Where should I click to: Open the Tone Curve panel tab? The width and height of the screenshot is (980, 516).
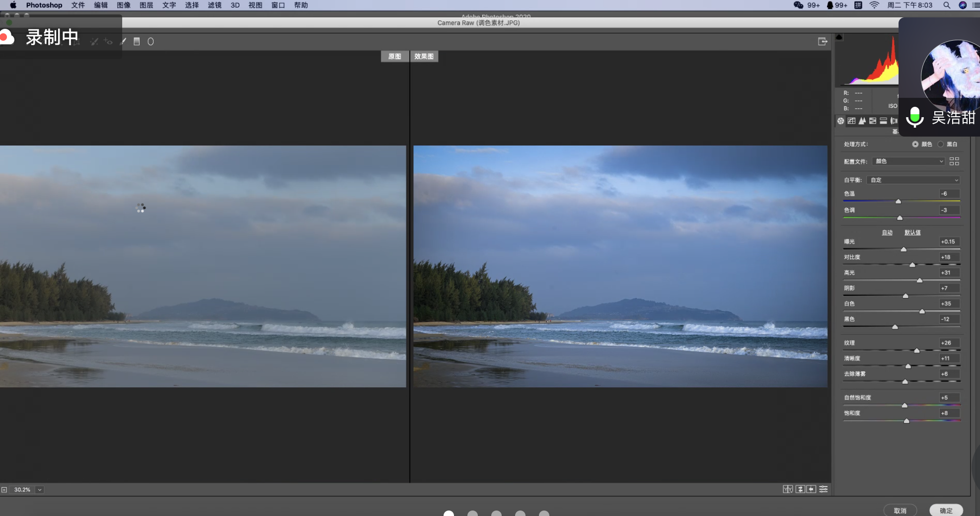tap(851, 121)
